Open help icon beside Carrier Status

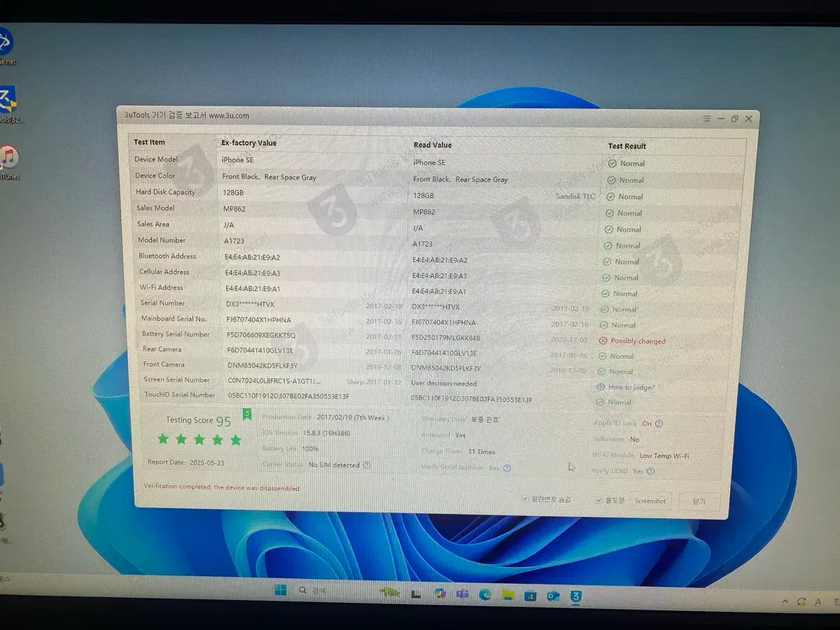(x=366, y=465)
